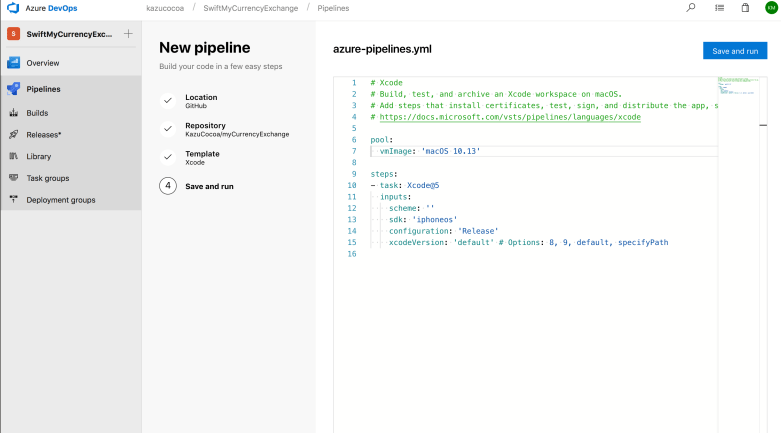Image resolution: width=781 pixels, height=433 pixels.
Task: Click the Task groups icon
Action: (x=13, y=178)
